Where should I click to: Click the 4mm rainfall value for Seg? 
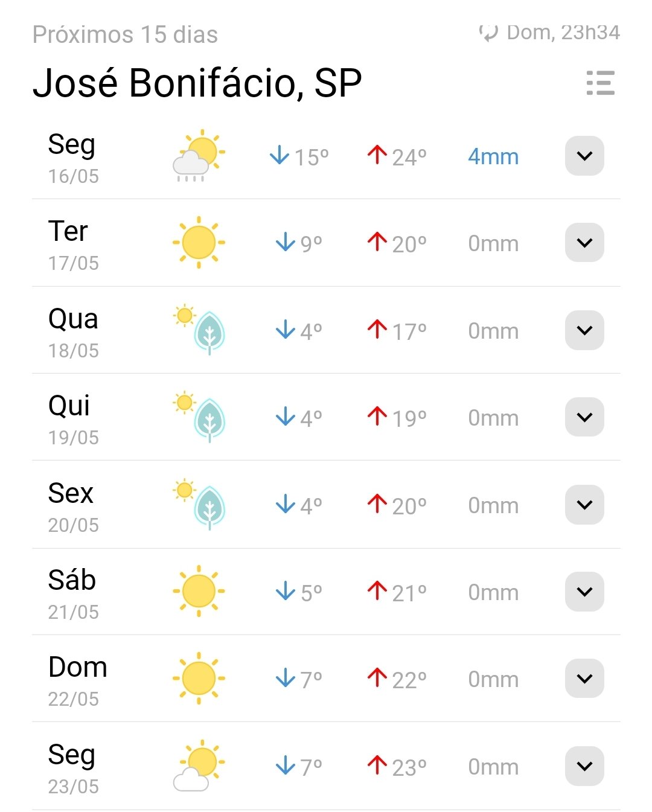click(x=493, y=157)
